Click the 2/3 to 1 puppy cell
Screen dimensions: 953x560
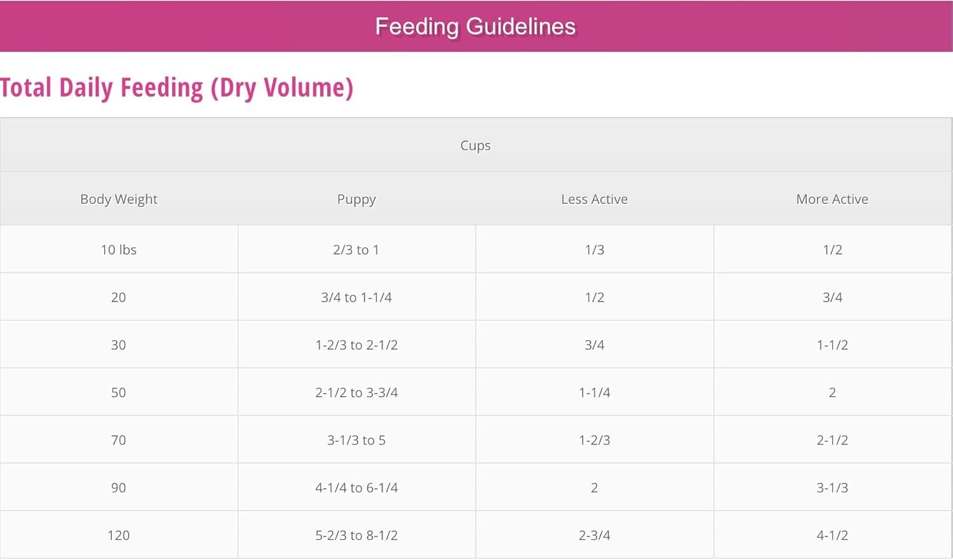click(x=356, y=250)
